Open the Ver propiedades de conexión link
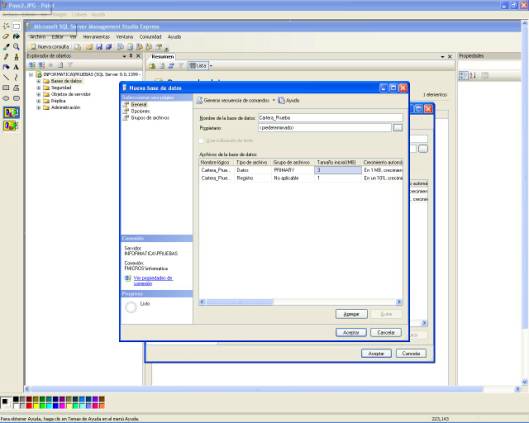The height and width of the screenshot is (423, 529). pyautogui.click(x=153, y=280)
